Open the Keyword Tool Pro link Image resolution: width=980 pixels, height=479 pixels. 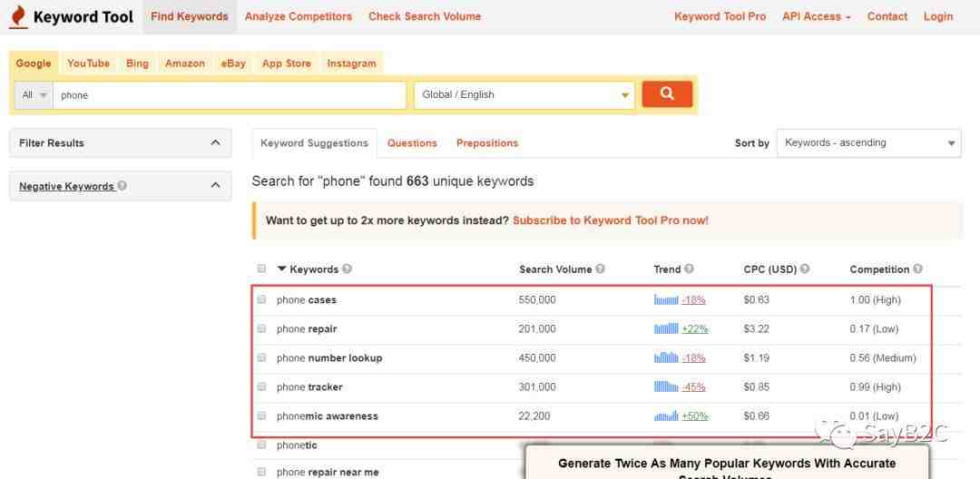point(720,17)
